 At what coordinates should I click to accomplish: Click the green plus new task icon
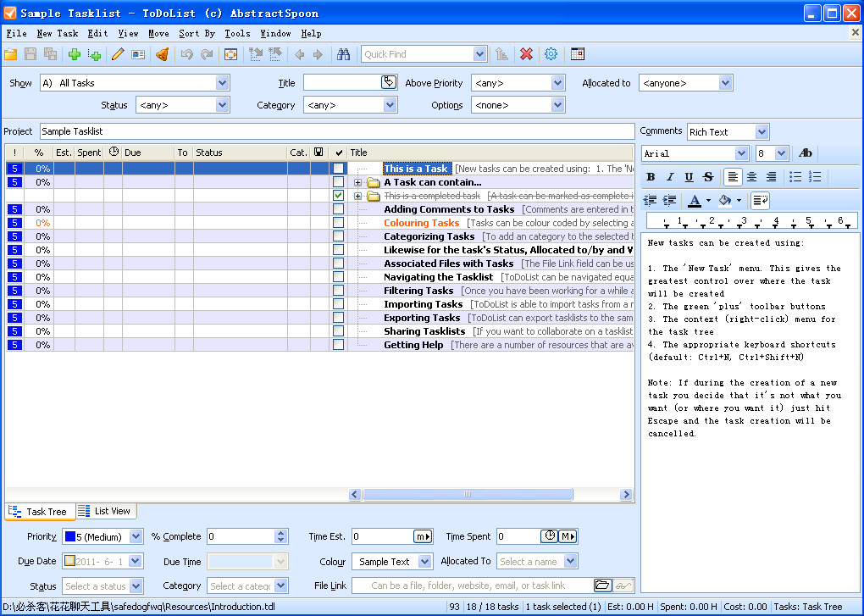pos(75,54)
